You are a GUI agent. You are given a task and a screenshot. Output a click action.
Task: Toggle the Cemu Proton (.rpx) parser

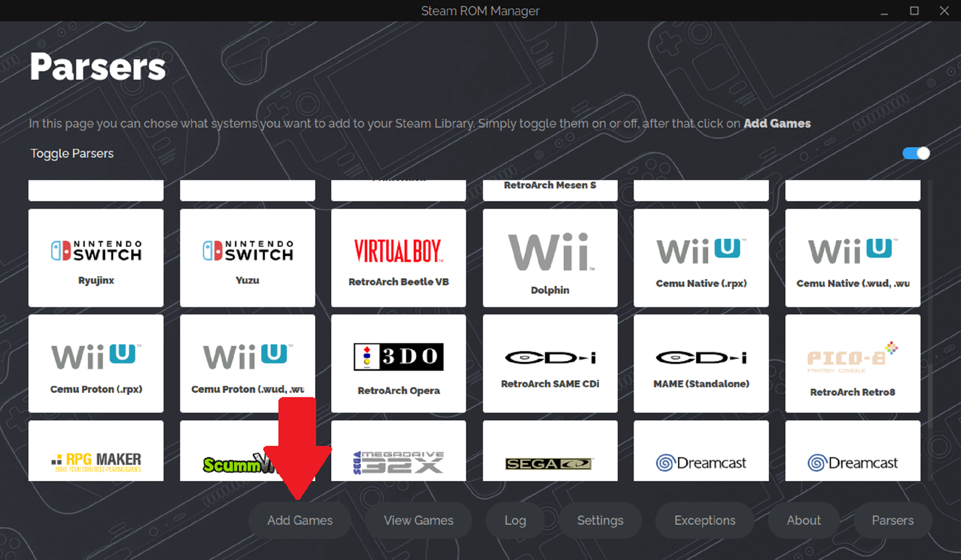(x=96, y=363)
